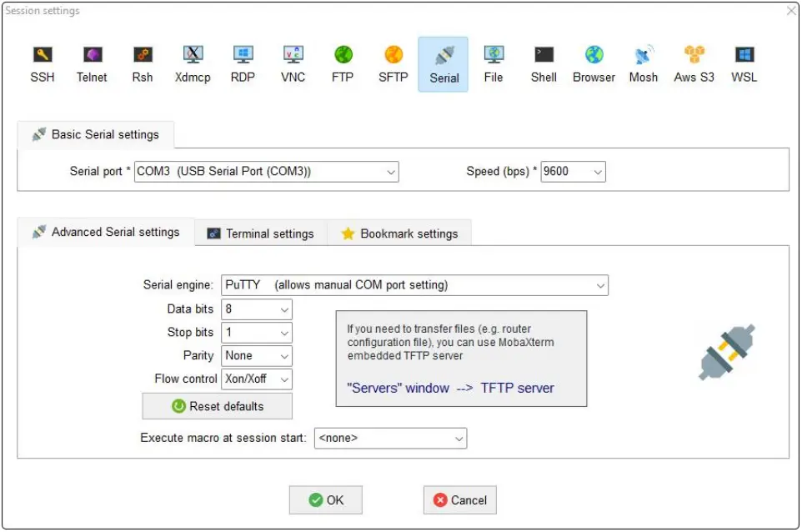Expand the Parity dropdown
The width and height of the screenshot is (802, 532).
pos(283,356)
